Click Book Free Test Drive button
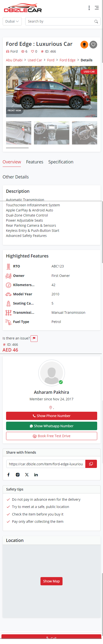The width and height of the screenshot is (103, 644). click(x=51, y=436)
